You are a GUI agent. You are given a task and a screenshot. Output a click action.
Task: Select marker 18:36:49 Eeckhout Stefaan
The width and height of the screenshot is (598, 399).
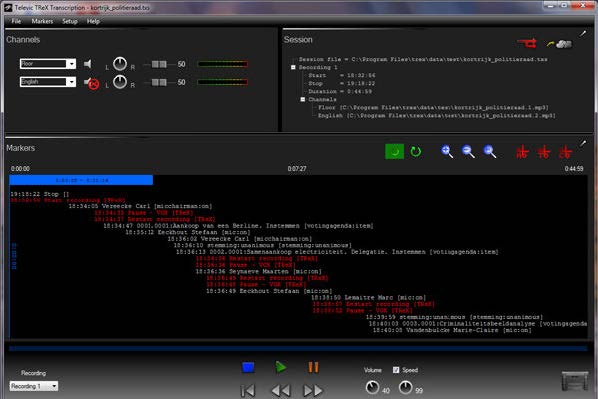[269, 291]
